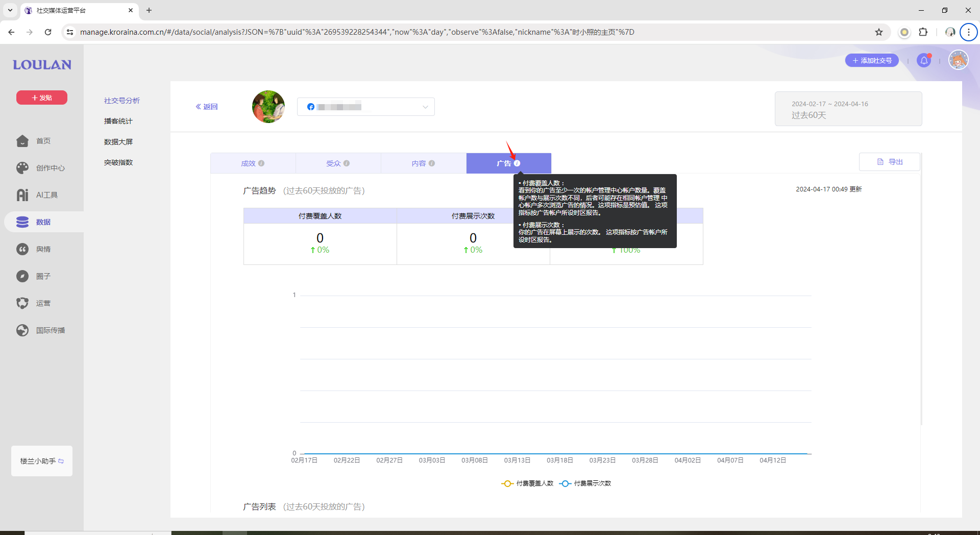The height and width of the screenshot is (535, 980).
Task: Open the 国际传播 globe icon
Action: 22,330
